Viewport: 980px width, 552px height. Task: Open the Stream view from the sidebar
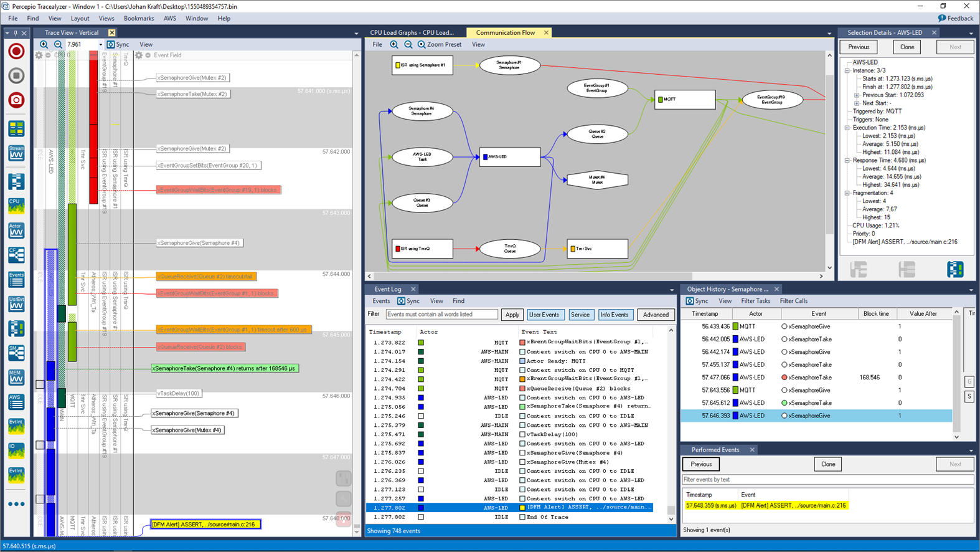tap(16, 153)
